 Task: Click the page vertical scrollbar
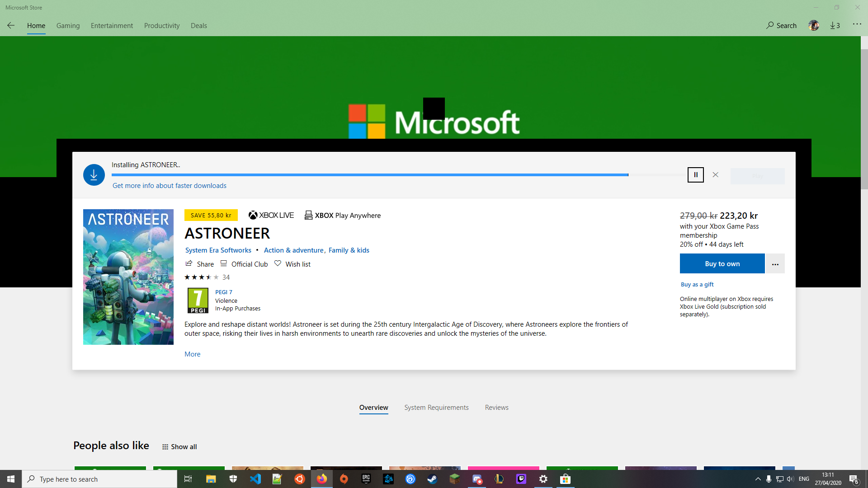[864, 120]
